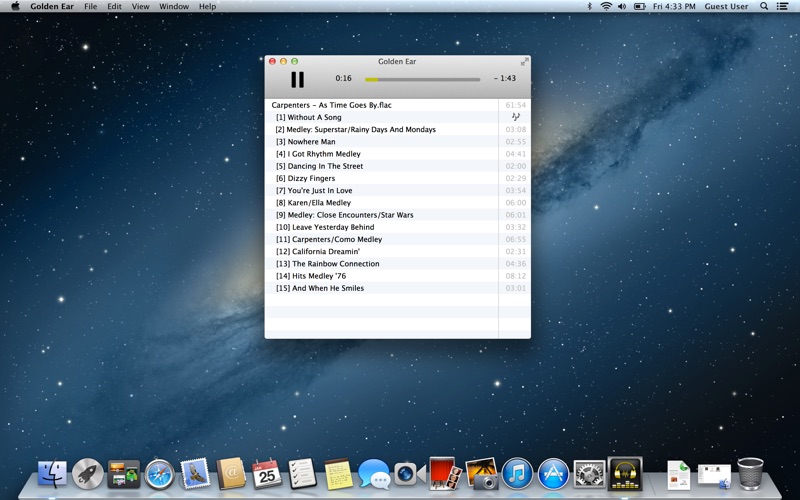Open Golden Ear from the Dock
Viewport: 800px width, 500px height.
[x=624, y=474]
